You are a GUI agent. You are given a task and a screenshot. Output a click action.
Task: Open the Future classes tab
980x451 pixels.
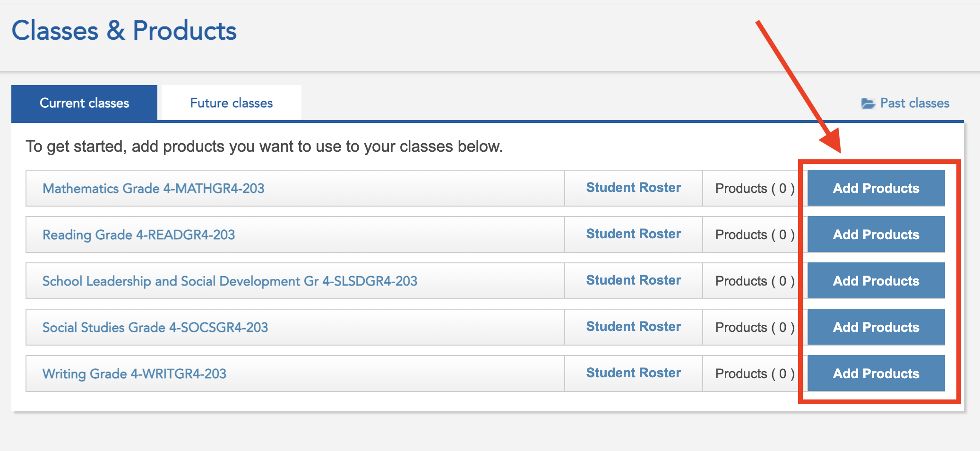click(x=231, y=103)
